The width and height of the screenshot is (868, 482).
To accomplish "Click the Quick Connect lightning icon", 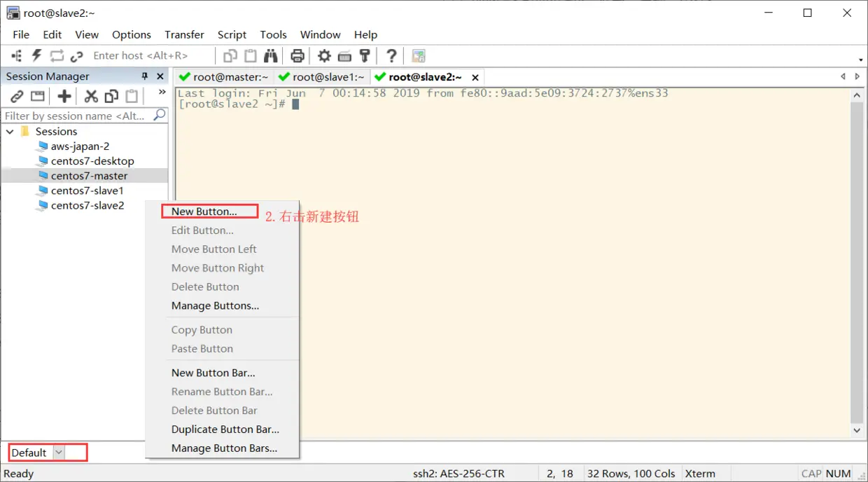I will [37, 56].
